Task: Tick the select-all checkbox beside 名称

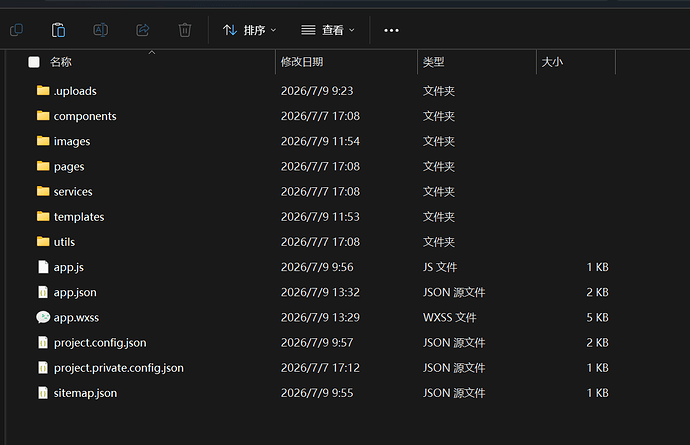Action: pos(34,62)
